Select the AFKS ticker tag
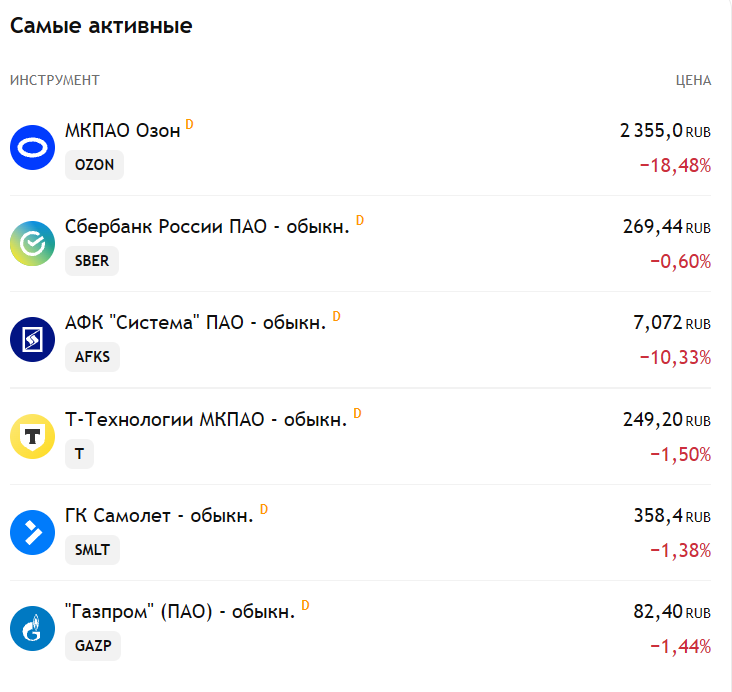 coord(92,357)
